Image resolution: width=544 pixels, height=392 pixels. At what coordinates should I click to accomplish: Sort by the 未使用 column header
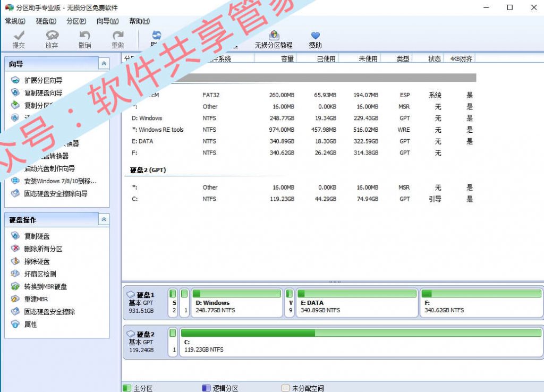point(360,58)
